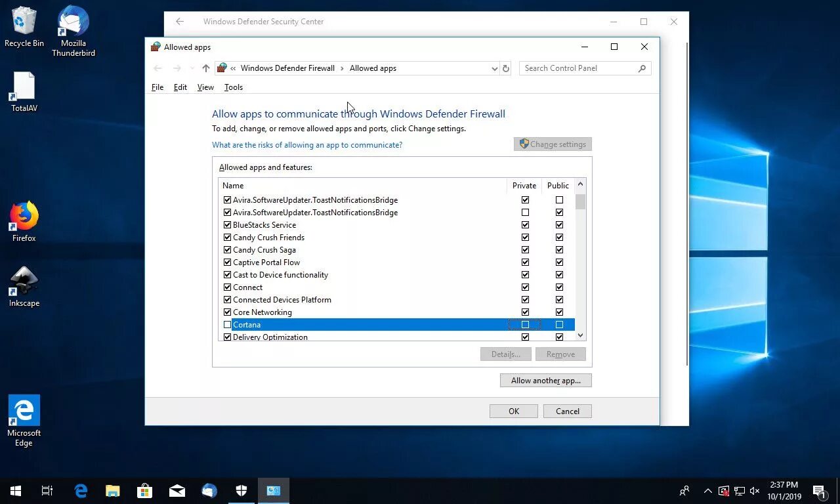Viewport: 840px width, 504px height.
Task: Open TotalAV desktop shortcut
Action: [24, 92]
